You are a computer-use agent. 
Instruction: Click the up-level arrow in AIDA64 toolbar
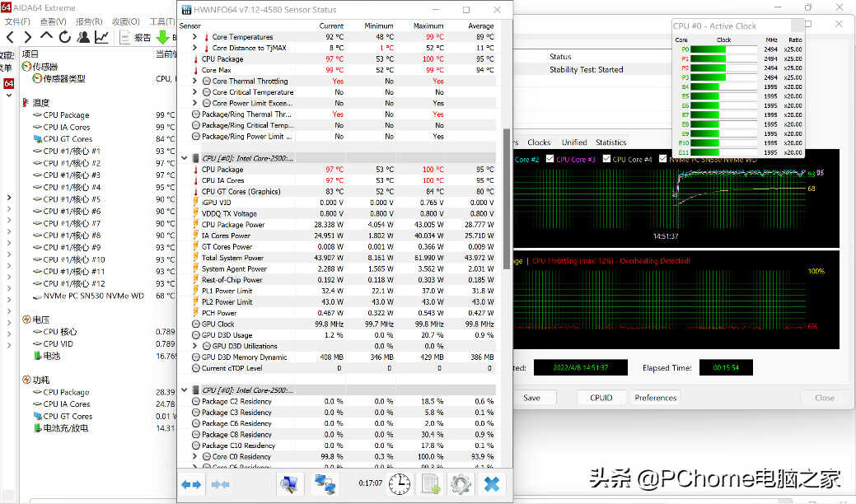pos(46,36)
